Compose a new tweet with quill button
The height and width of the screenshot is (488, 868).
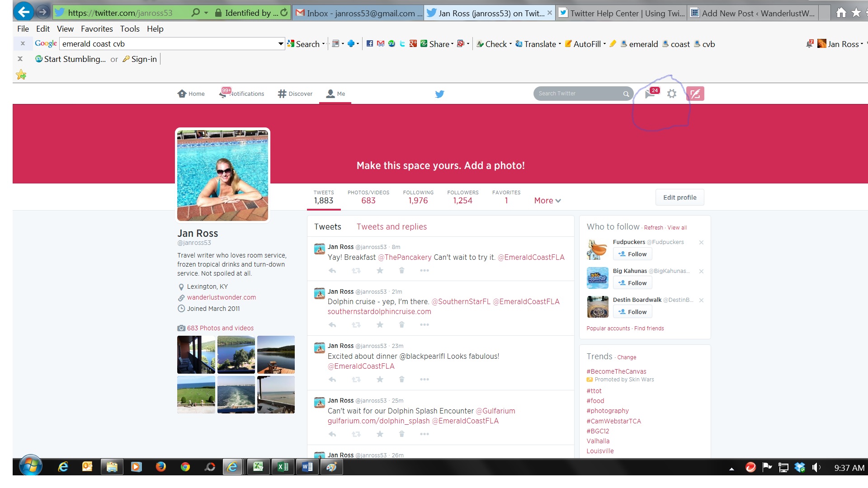point(695,94)
